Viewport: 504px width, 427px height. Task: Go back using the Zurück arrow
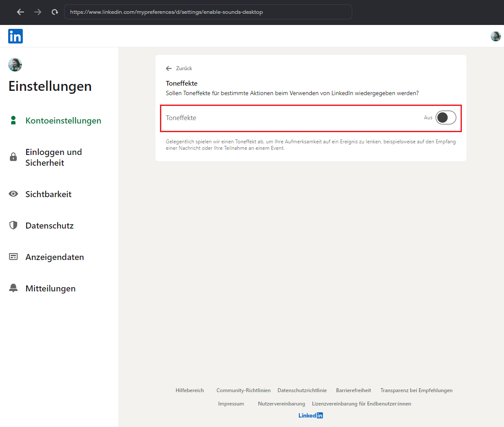point(169,68)
